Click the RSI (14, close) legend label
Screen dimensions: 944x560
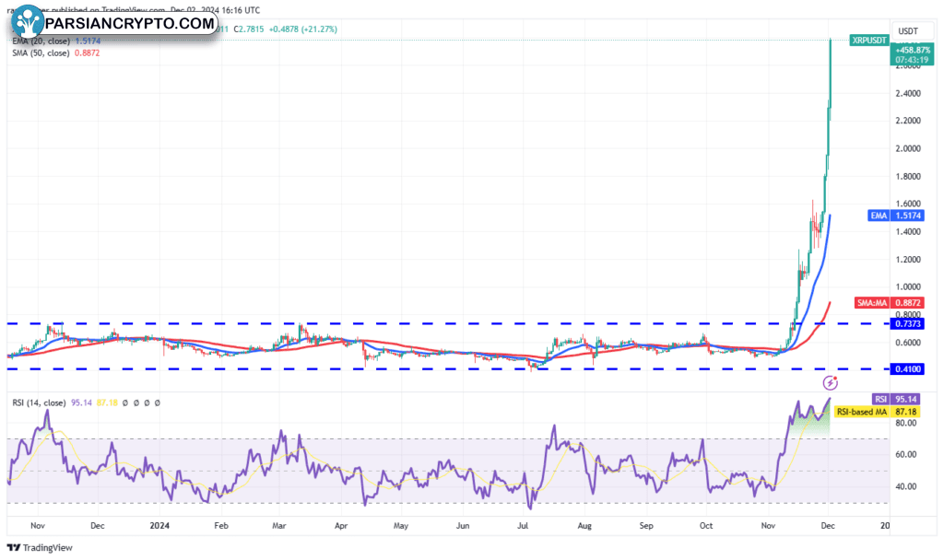tap(39, 403)
